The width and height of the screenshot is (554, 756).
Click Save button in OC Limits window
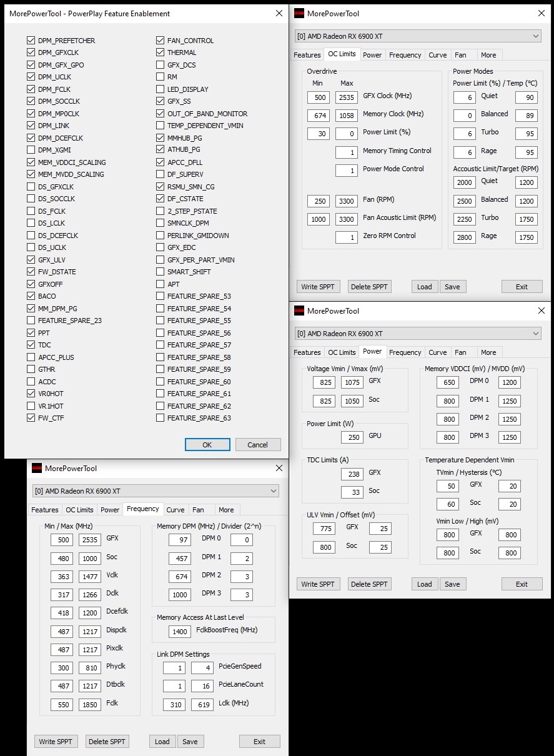[452, 287]
